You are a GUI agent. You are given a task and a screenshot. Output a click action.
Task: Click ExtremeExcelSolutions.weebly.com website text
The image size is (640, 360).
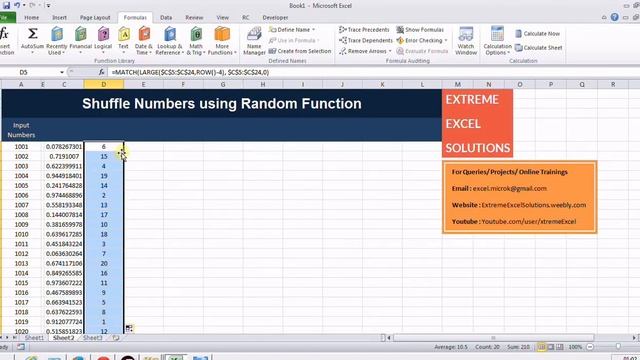coord(533,205)
